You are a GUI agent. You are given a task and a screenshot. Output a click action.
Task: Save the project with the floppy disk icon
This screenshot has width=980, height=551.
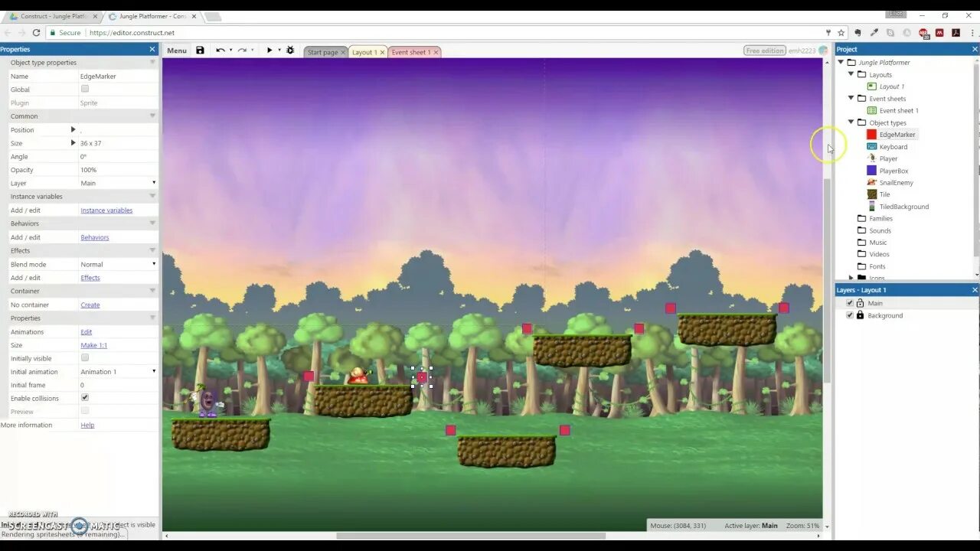click(200, 51)
